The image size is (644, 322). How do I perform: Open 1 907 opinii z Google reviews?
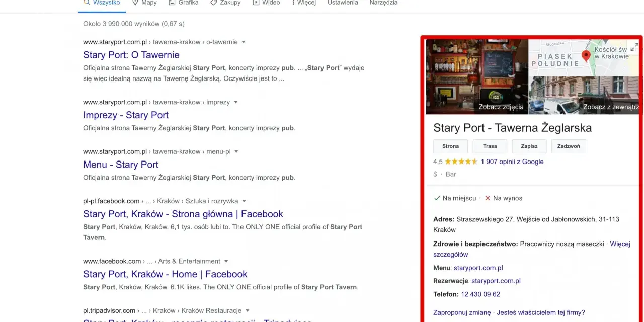tap(512, 162)
